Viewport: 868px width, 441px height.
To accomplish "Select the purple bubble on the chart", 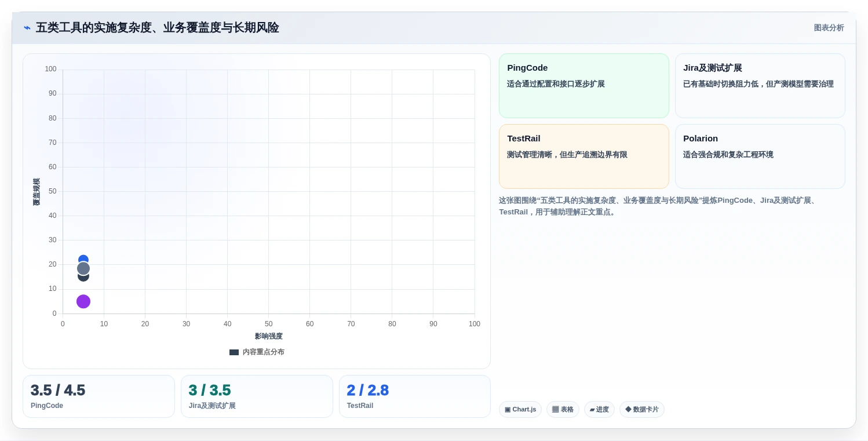I will (x=83, y=301).
